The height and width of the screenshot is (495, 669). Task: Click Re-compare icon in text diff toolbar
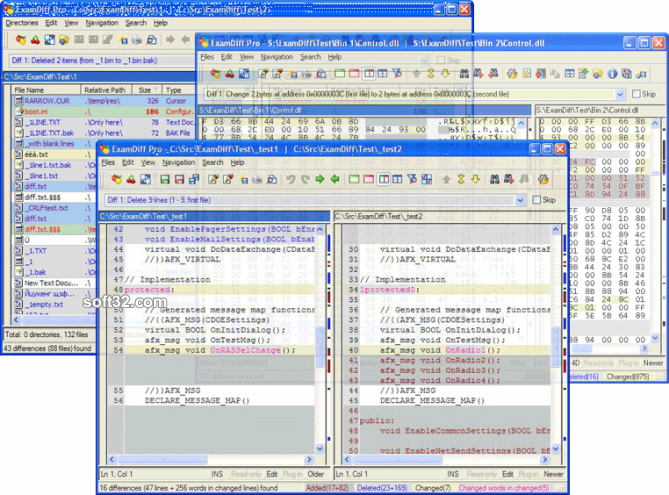tap(131, 179)
